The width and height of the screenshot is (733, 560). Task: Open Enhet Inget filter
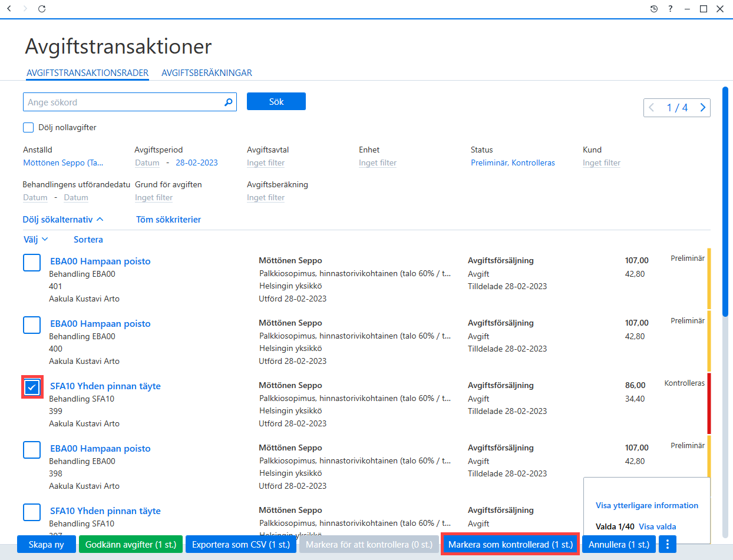(x=378, y=163)
